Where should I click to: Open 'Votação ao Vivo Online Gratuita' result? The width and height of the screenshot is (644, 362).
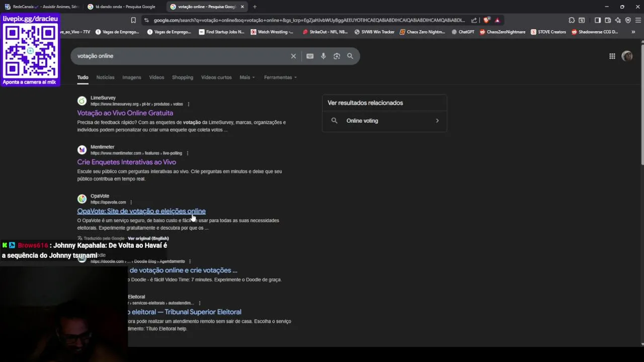125,113
